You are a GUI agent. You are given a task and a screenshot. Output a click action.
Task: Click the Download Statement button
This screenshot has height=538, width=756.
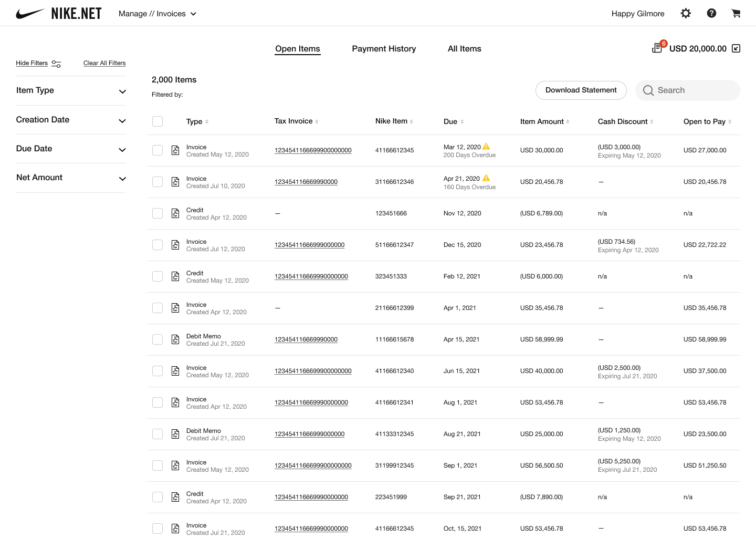click(581, 90)
